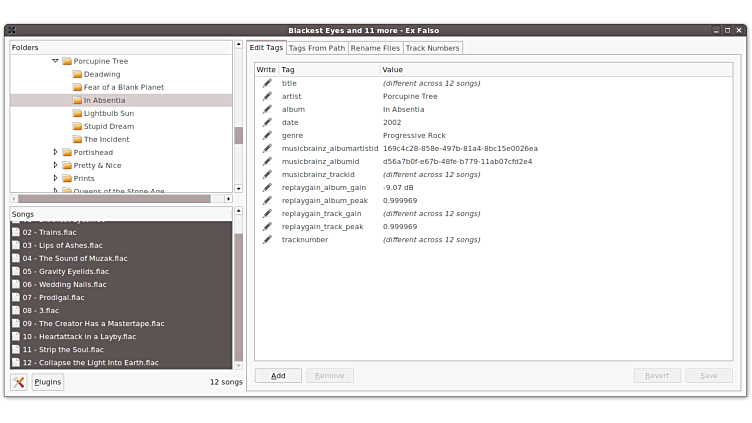This screenshot has width=752, height=423.
Task: Click the Save button
Action: 709,376
